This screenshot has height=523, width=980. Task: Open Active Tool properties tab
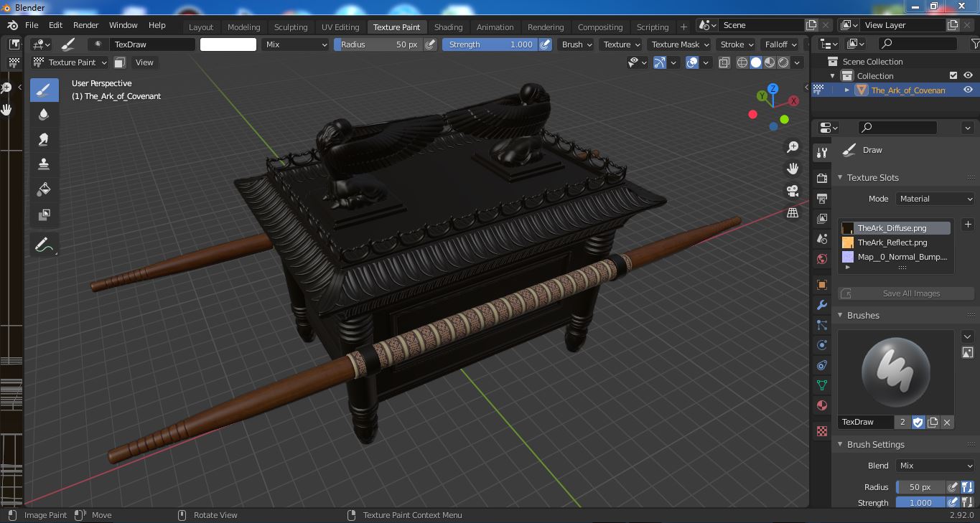tap(822, 152)
